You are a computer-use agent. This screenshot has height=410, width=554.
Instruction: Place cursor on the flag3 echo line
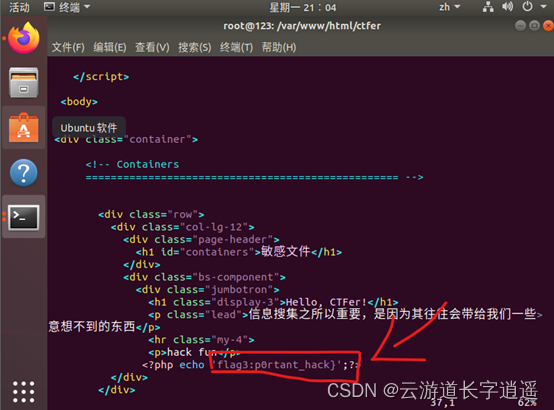(x=251, y=365)
